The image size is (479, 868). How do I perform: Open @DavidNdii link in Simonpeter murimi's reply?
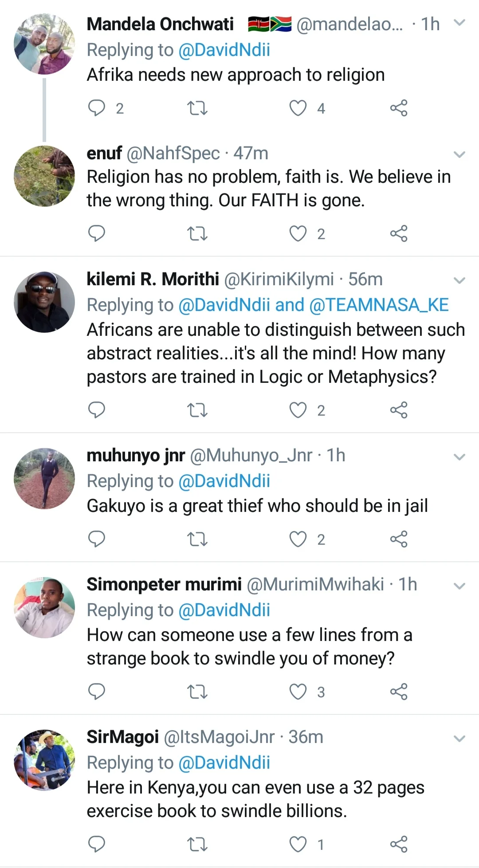224,610
